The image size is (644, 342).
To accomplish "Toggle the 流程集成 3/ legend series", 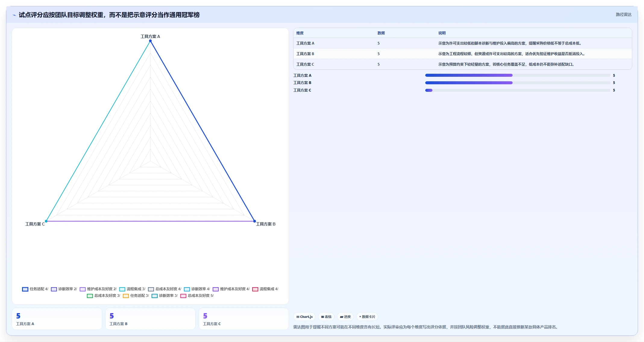I will click(132, 289).
